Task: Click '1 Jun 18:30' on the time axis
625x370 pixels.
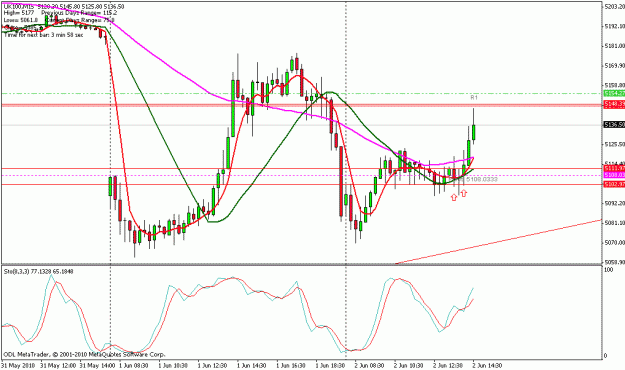Action: (331, 365)
